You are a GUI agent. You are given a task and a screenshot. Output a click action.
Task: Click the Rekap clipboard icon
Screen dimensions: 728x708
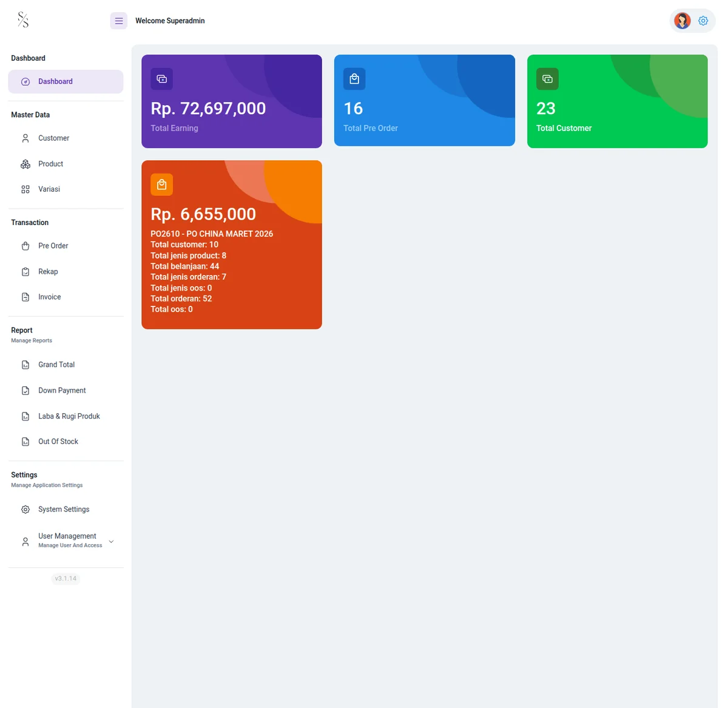point(25,272)
